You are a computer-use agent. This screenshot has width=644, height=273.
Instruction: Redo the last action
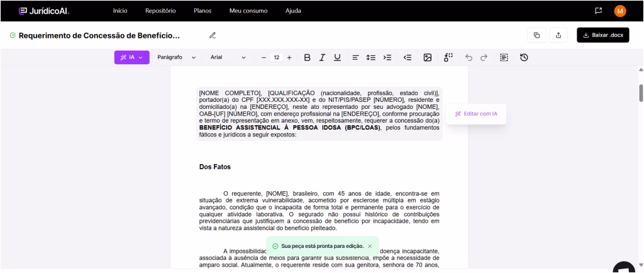[x=484, y=57]
